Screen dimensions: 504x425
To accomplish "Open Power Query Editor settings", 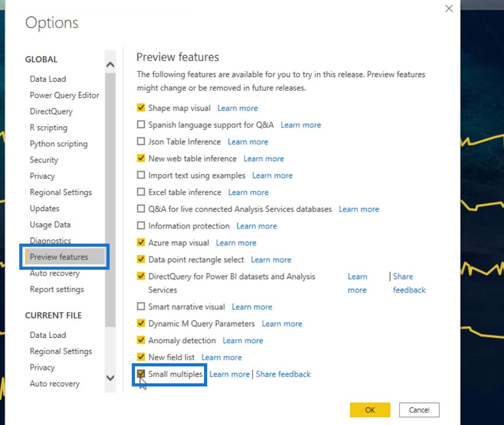I will [64, 95].
